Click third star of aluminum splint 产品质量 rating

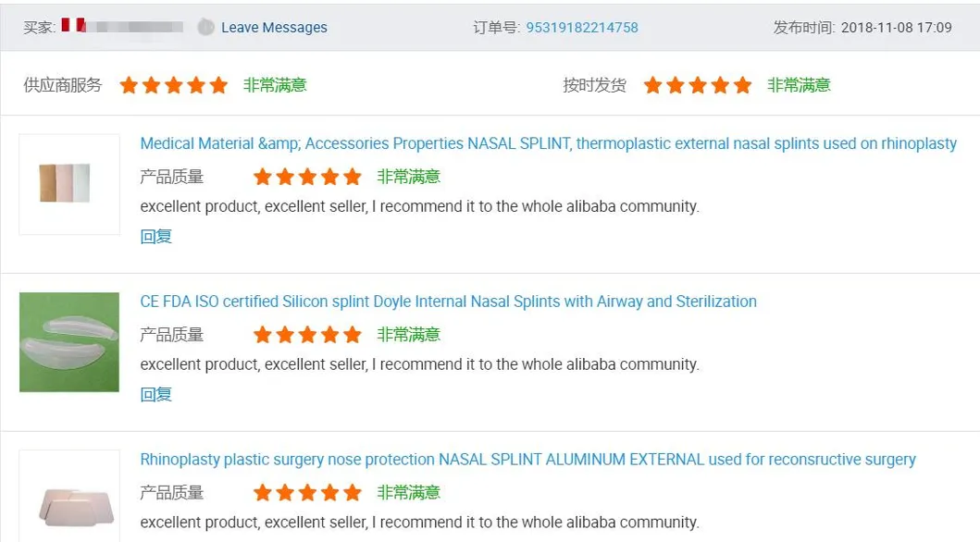point(308,493)
